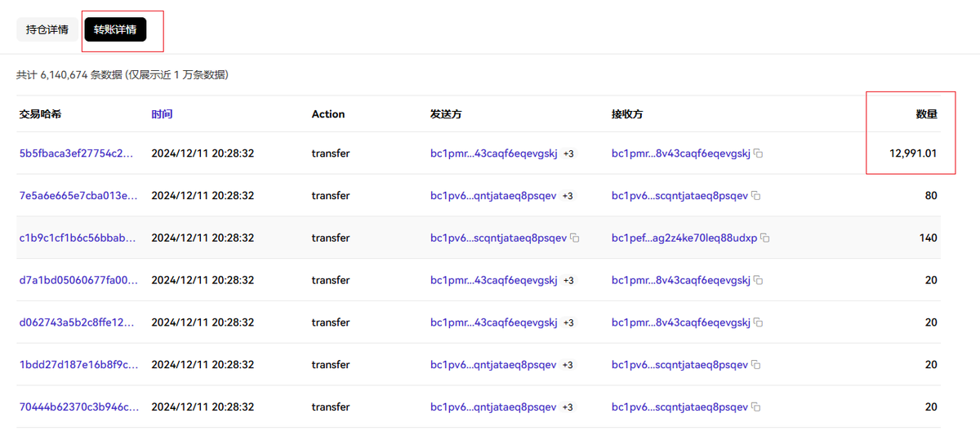
Task: Open transaction hash 7e5a6e665e7cba013e...
Action: click(x=78, y=196)
